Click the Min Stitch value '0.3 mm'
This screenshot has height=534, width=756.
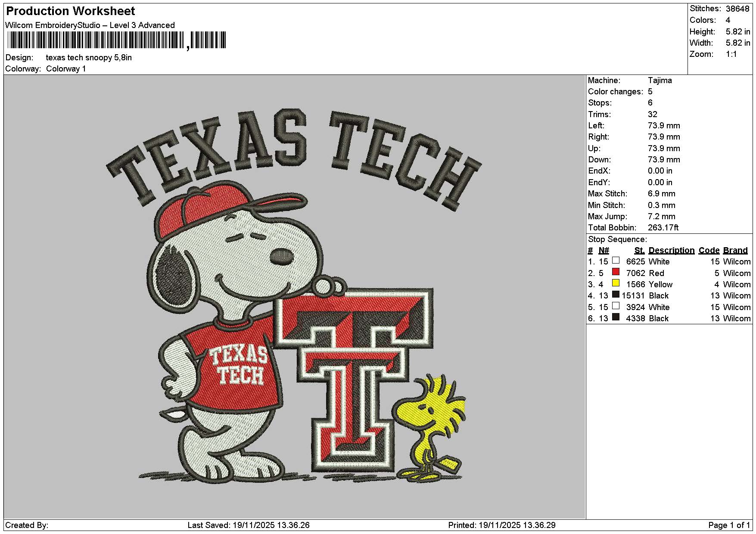point(662,205)
